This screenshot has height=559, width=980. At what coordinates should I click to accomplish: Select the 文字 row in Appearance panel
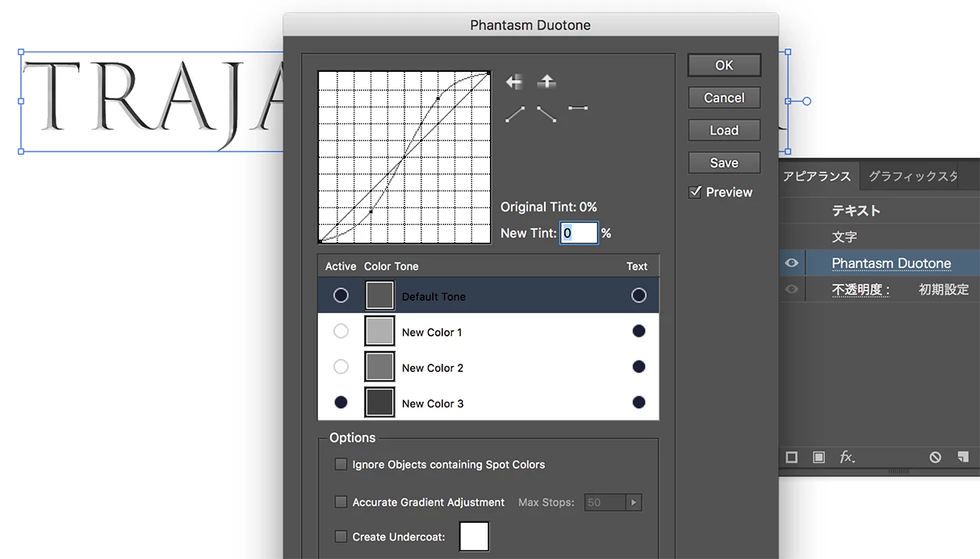point(880,237)
